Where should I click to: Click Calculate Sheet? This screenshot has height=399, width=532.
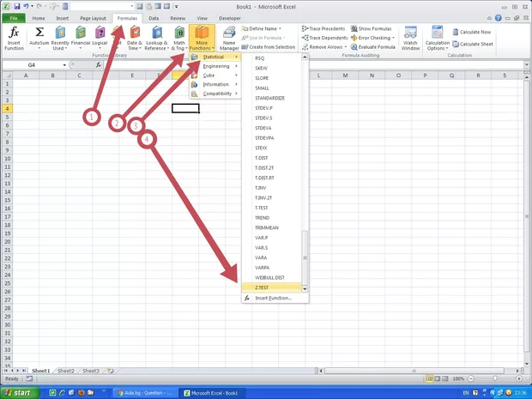coord(473,44)
